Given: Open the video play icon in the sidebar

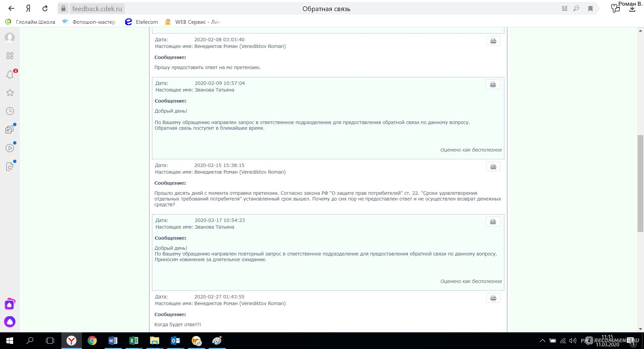Looking at the screenshot, I should tap(10, 148).
